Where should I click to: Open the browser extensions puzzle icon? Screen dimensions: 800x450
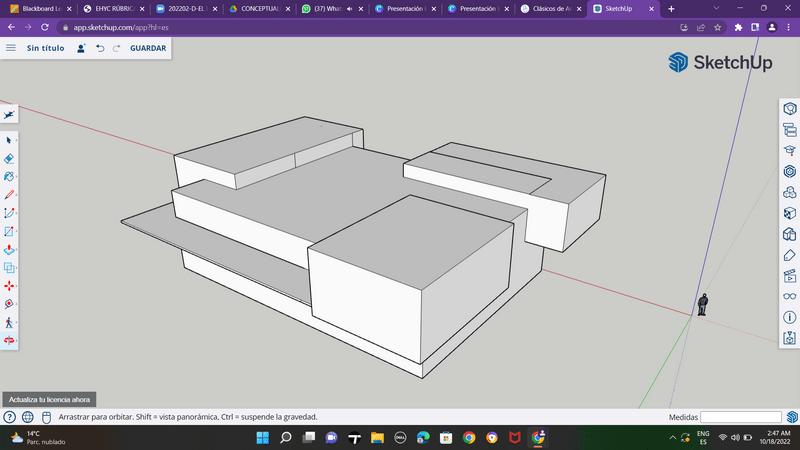coord(738,28)
